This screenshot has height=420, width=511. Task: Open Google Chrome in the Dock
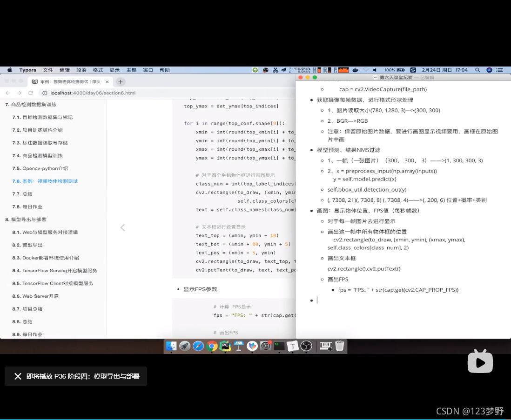[212, 346]
